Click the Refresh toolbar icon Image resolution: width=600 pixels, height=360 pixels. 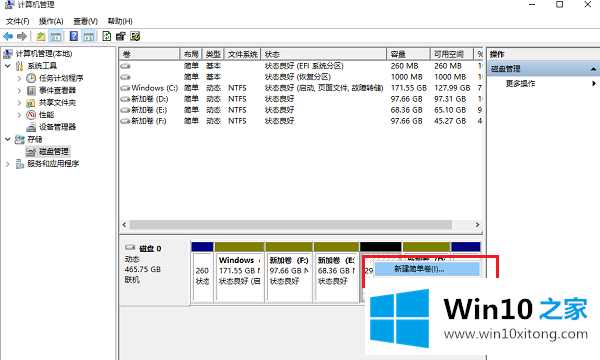(x=106, y=36)
